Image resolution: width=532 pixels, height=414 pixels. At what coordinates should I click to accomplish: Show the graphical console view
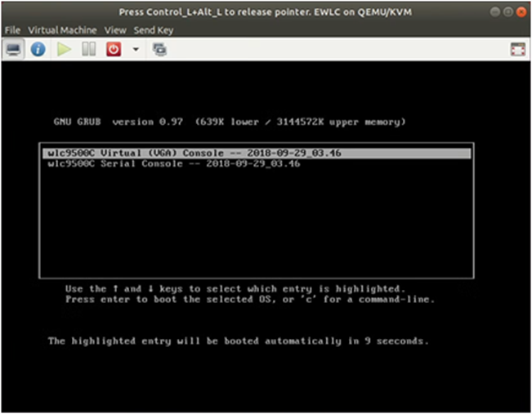pyautogui.click(x=13, y=50)
